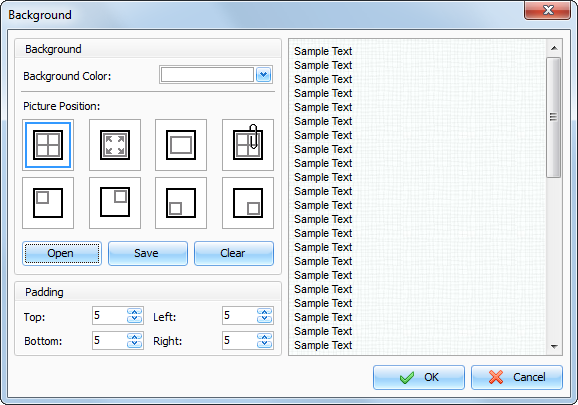Click in the Right padding input field
Image resolution: width=578 pixels, height=405 pixels.
[239, 341]
